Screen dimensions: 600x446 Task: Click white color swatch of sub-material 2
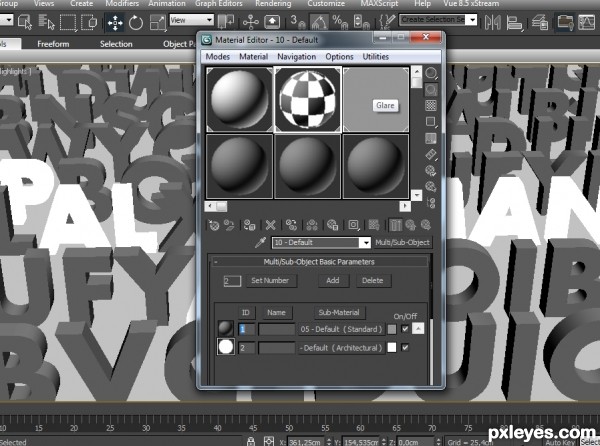392,347
